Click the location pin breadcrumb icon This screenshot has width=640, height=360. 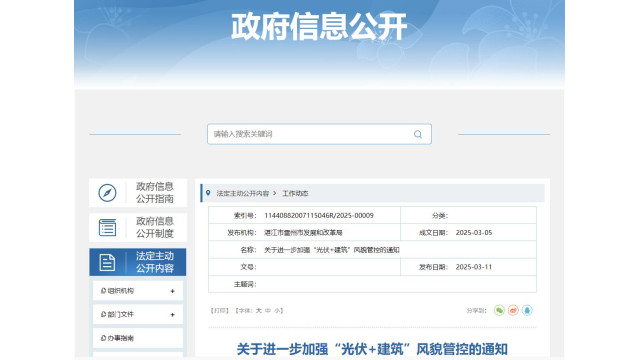208,193
